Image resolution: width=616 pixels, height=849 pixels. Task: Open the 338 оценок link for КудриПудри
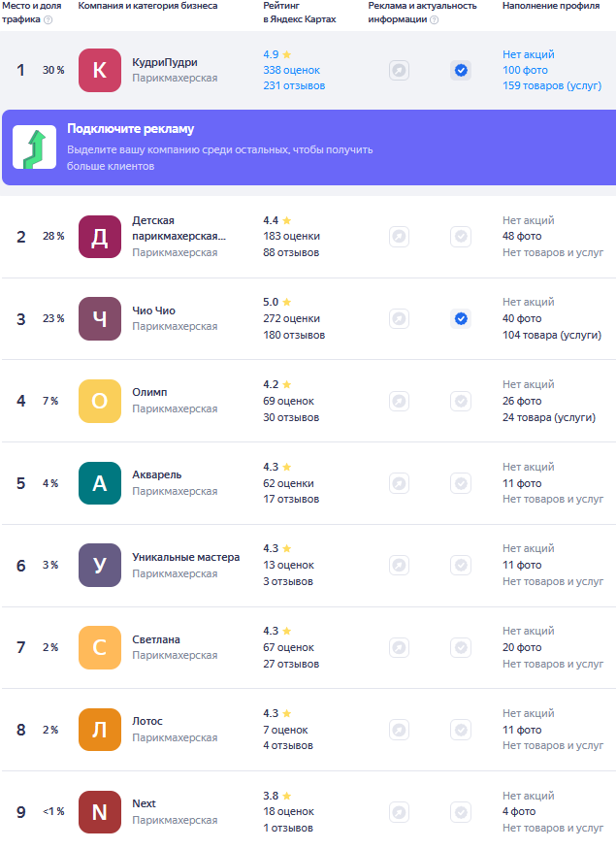click(291, 70)
